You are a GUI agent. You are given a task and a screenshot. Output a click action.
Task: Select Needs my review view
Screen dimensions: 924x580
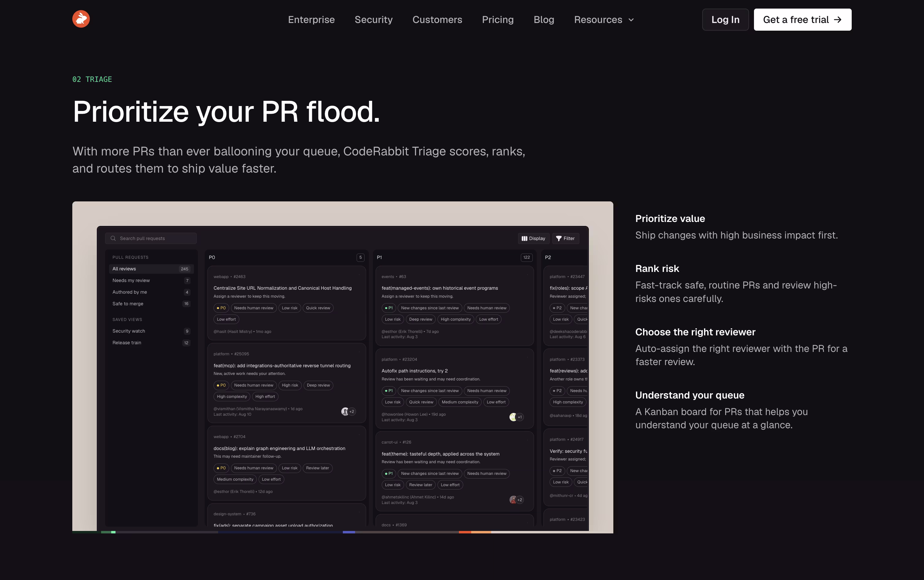pyautogui.click(x=151, y=280)
